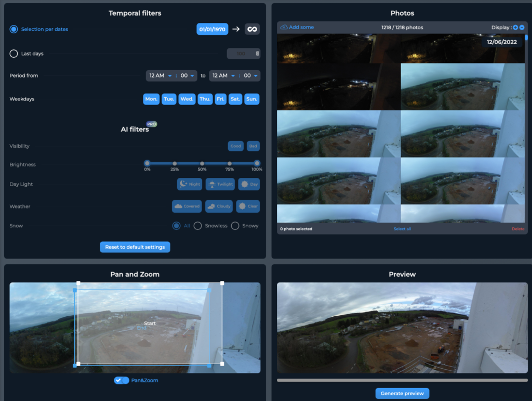Filter by Night day light

[x=190, y=184]
